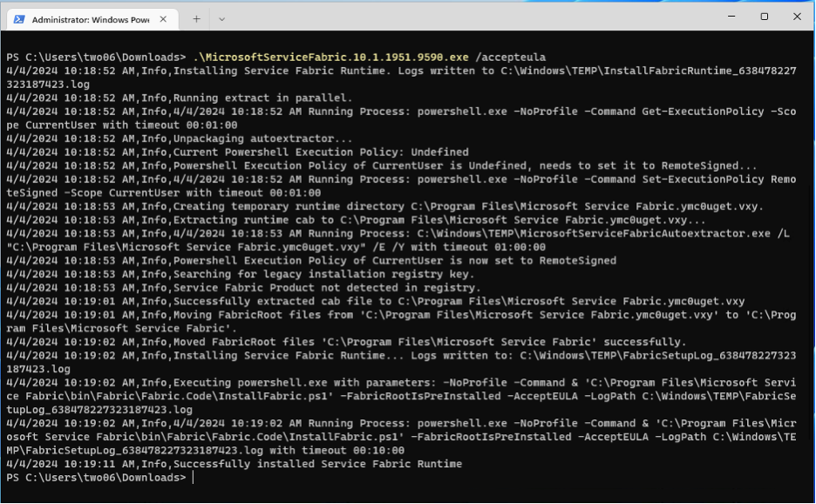Click 'Moved FabricRoot files' successfully line

click(x=347, y=342)
